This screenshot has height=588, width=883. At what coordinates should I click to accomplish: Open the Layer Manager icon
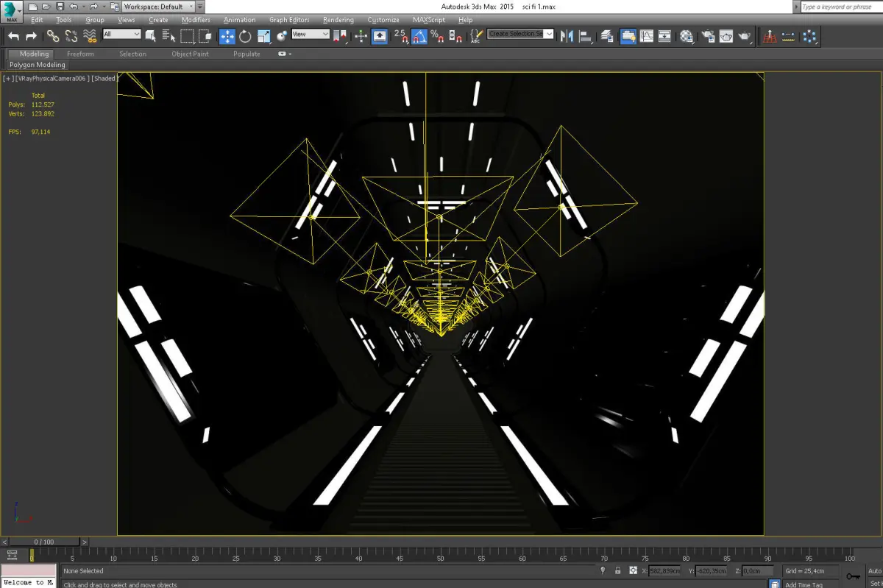click(608, 35)
